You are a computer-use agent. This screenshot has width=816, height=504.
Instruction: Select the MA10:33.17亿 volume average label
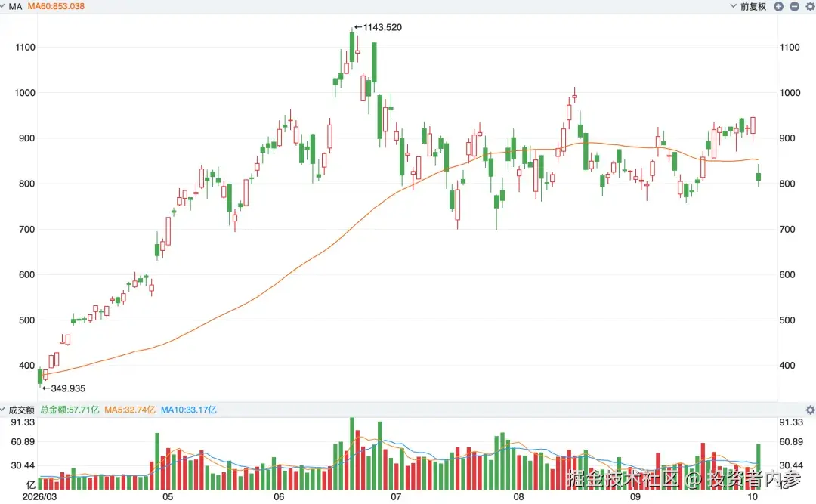coord(188,410)
